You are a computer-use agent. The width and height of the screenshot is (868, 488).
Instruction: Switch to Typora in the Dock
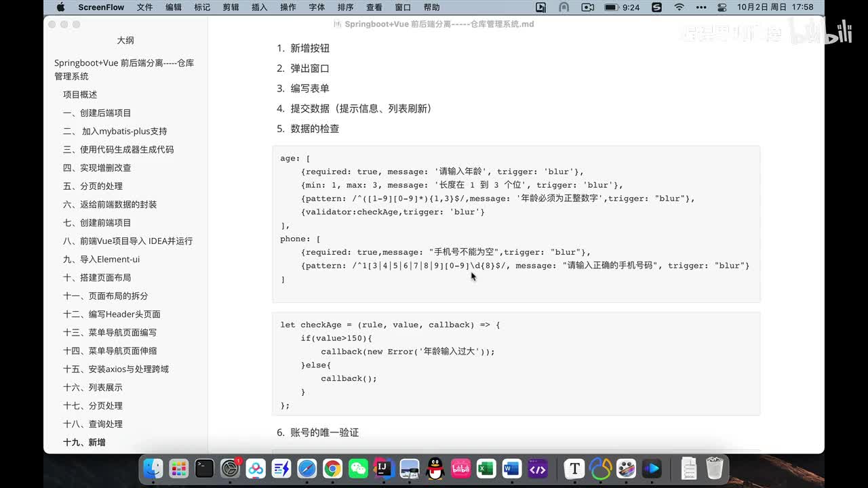(575, 468)
